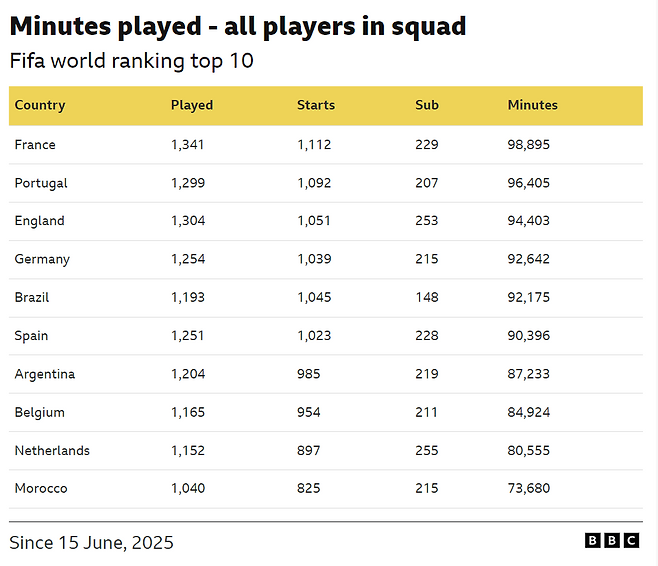The width and height of the screenshot is (658, 566).
Task: Click the France country cell
Action: (x=35, y=145)
